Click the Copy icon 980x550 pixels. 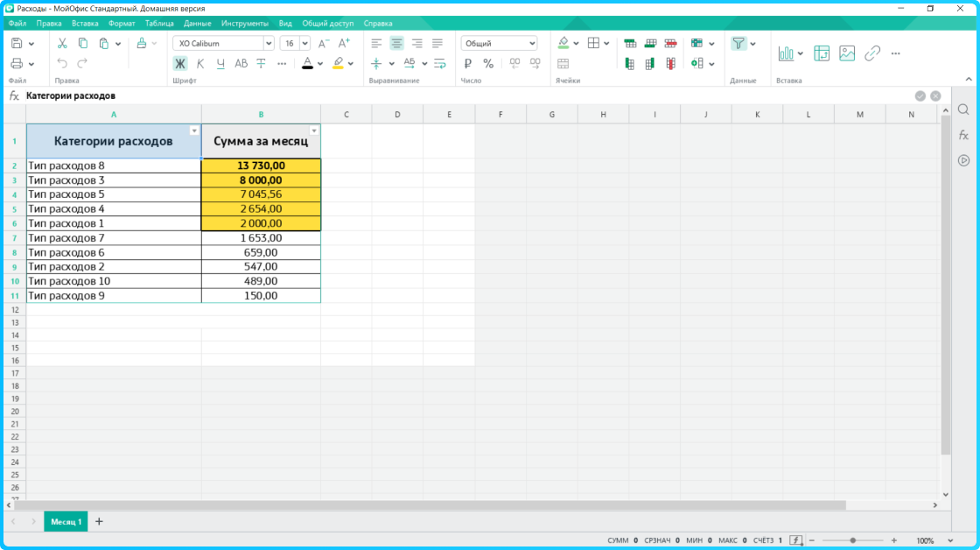point(82,43)
